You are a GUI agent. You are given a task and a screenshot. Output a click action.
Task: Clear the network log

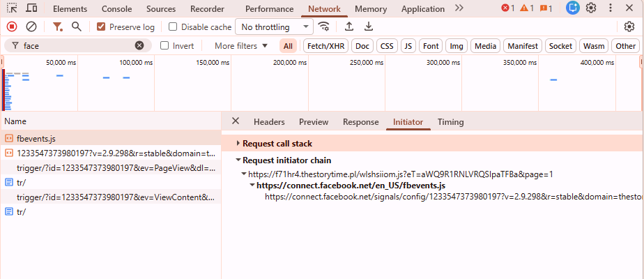31,27
